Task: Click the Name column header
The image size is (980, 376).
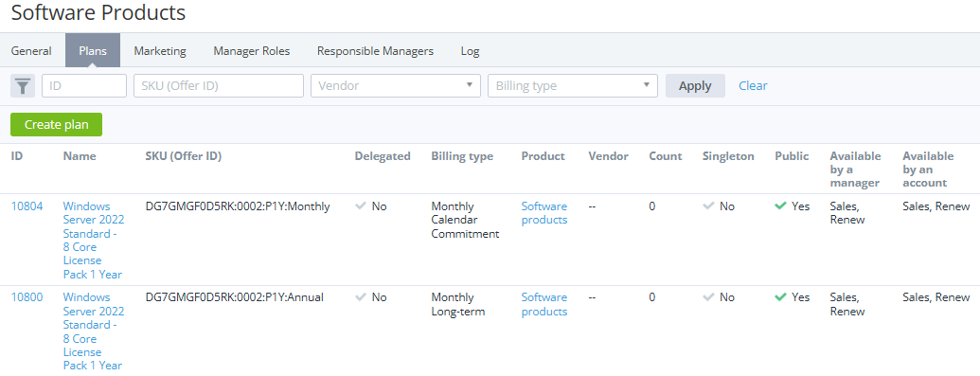Action: point(80,155)
